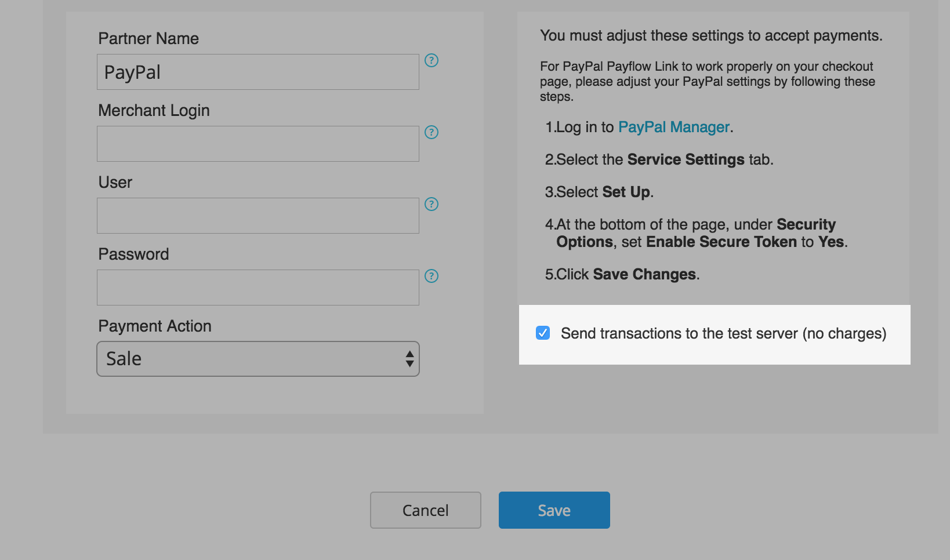Viewport: 950px width, 560px height.
Task: Focus the Partner Name field containing PayPal
Action: [258, 72]
